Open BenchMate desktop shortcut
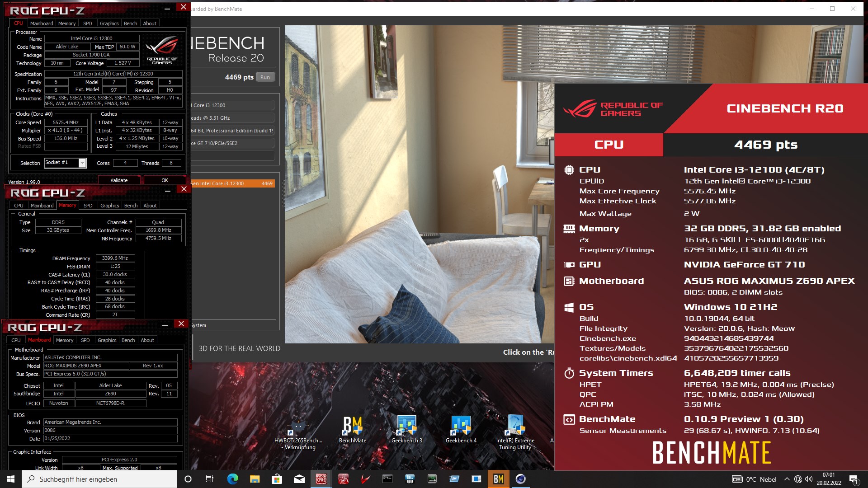868x488 pixels. coord(353,429)
